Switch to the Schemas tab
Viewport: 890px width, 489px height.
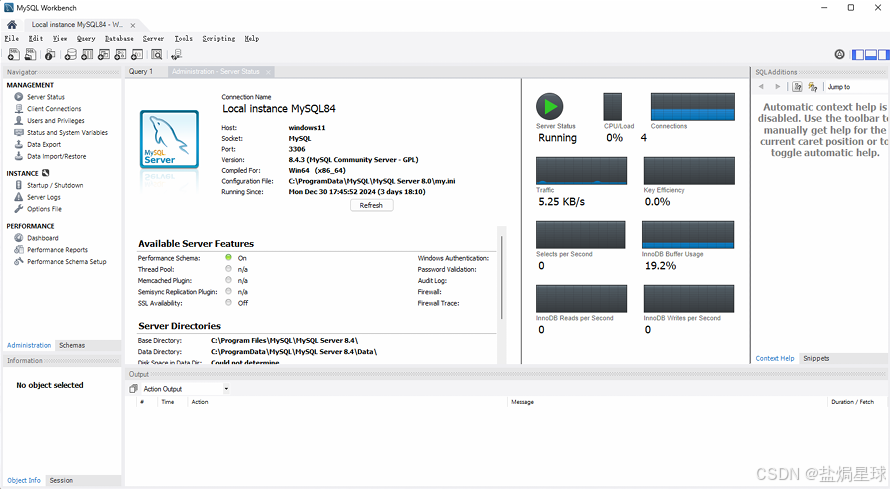72,345
